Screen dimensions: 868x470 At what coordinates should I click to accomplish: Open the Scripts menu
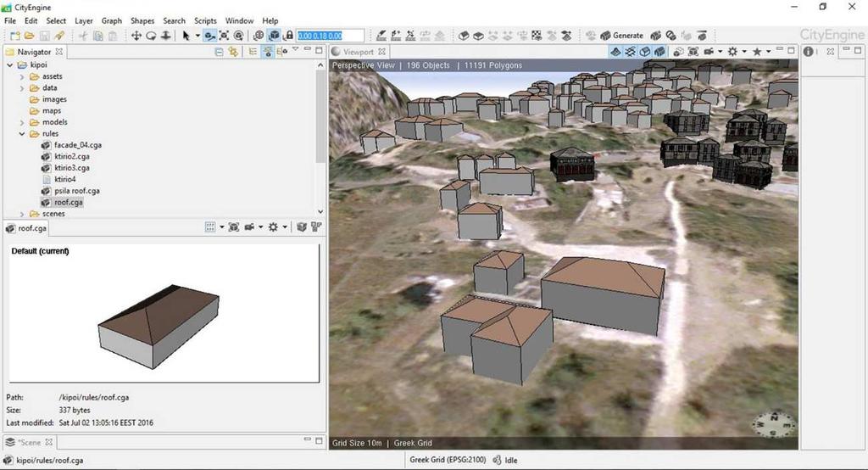click(205, 20)
